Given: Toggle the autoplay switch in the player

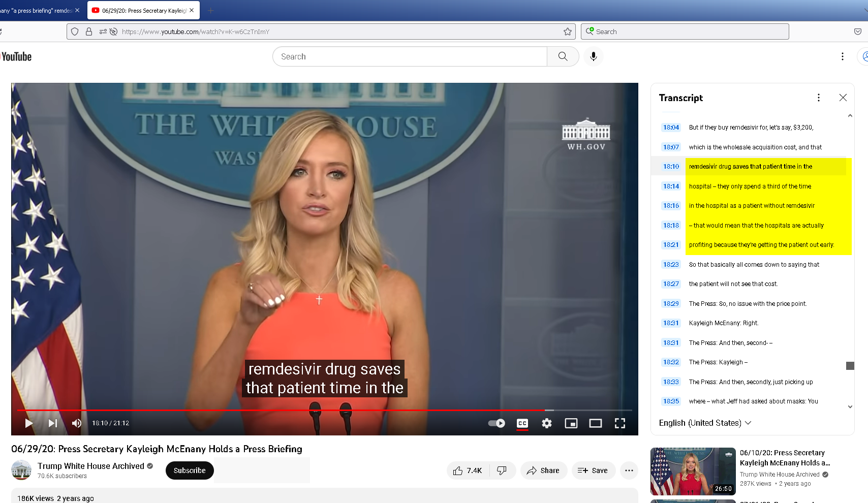Looking at the screenshot, I should [x=497, y=423].
